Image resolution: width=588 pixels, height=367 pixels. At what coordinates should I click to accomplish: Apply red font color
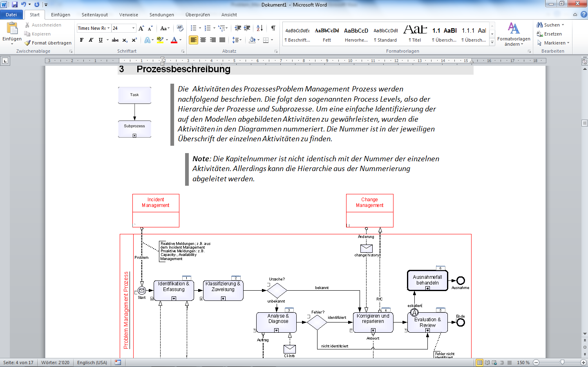tap(174, 40)
